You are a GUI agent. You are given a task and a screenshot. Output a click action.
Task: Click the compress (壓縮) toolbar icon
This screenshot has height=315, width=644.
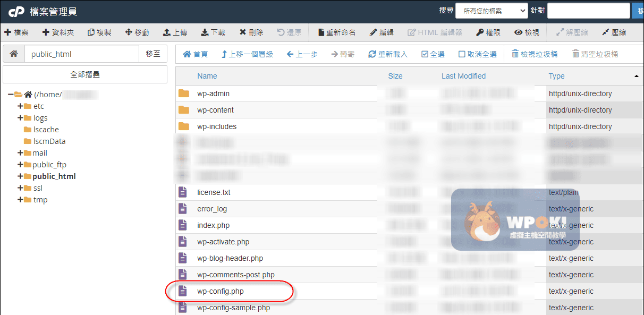(x=605, y=32)
